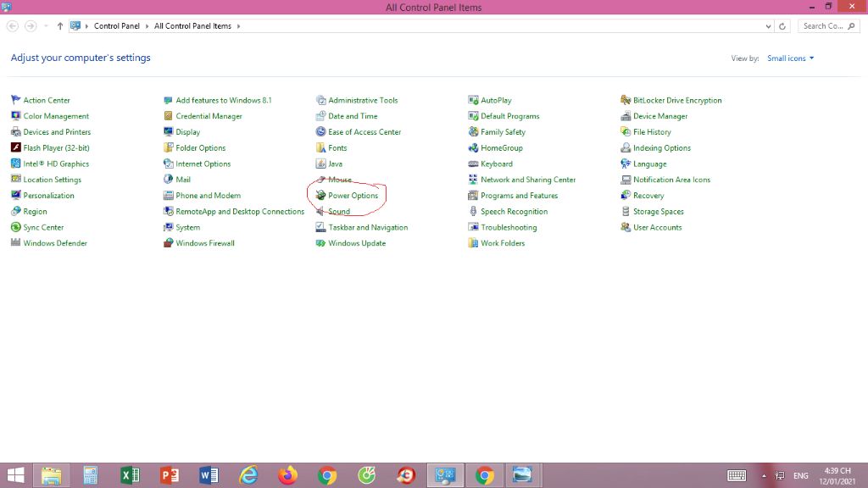Open BitLocker Drive Encryption icon
This screenshot has width=868, height=488.
[x=626, y=100]
